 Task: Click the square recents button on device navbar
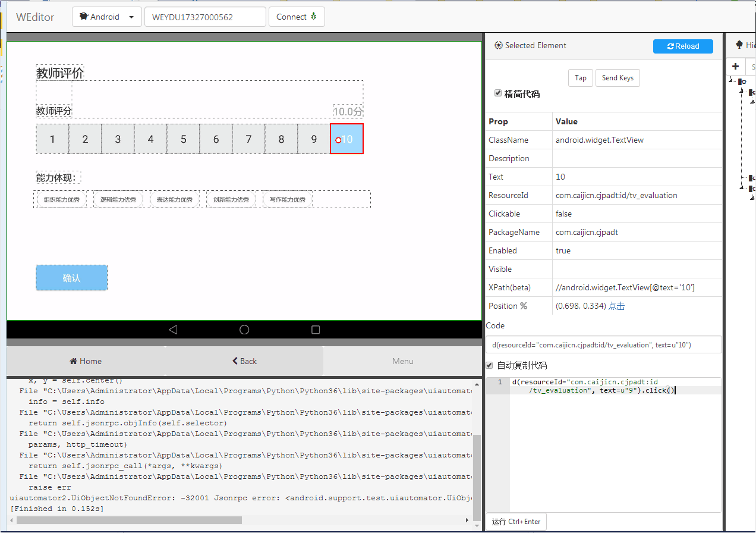[316, 330]
